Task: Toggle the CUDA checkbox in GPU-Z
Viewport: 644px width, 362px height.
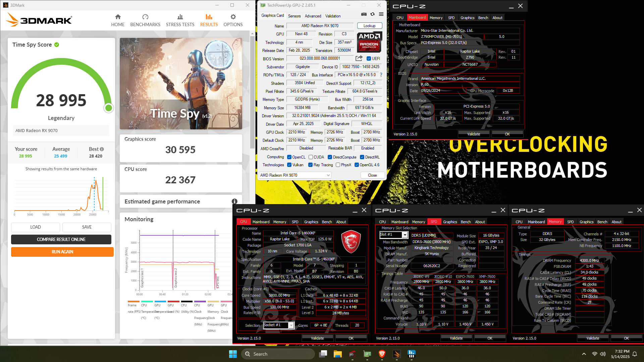Action: [x=311, y=157]
